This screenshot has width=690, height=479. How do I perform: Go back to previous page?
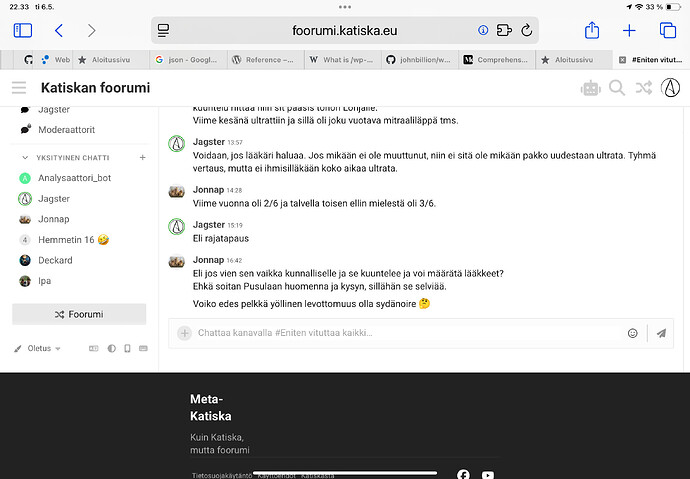(59, 30)
